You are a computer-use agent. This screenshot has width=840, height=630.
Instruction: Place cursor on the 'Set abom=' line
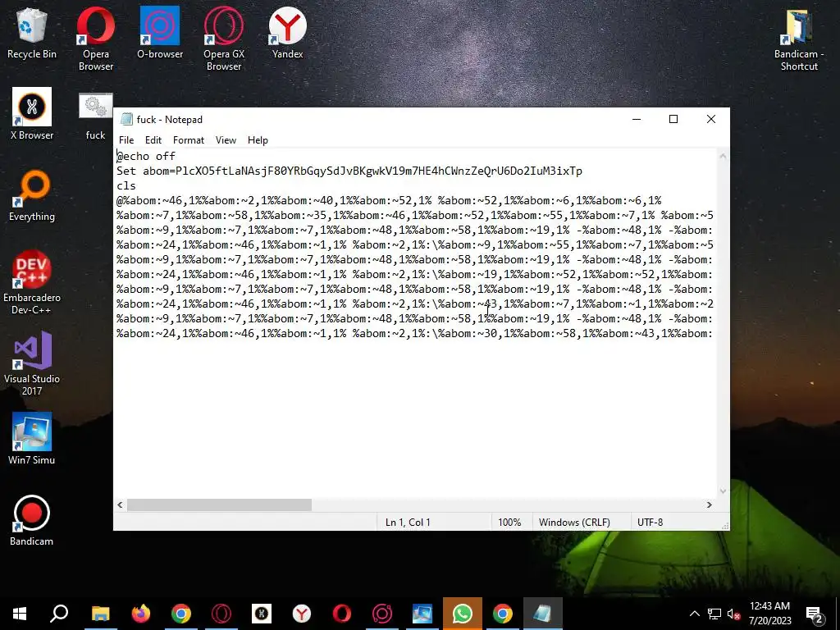pos(349,171)
